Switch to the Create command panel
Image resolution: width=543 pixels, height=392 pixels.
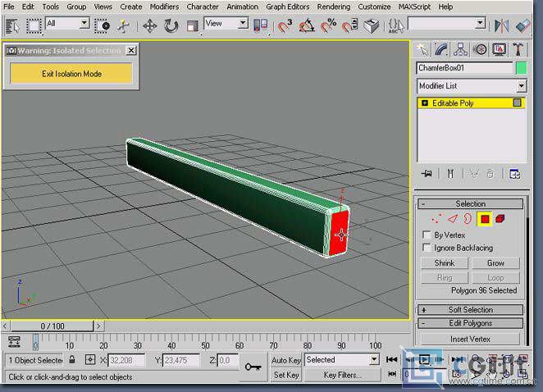pyautogui.click(x=422, y=49)
